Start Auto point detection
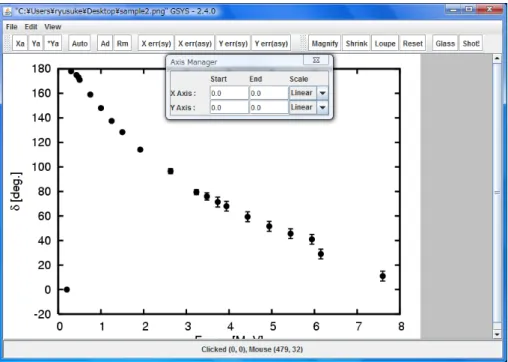Viewport: 508px width, 362px height. 80,43
